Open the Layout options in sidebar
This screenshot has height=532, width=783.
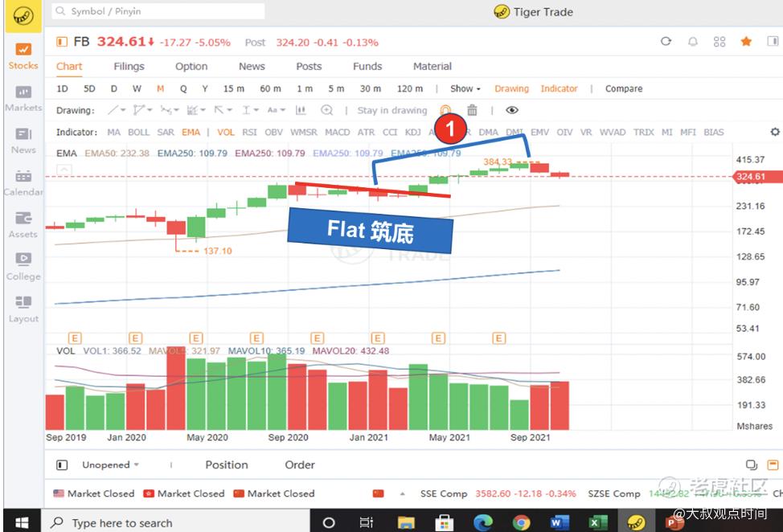pyautogui.click(x=23, y=310)
